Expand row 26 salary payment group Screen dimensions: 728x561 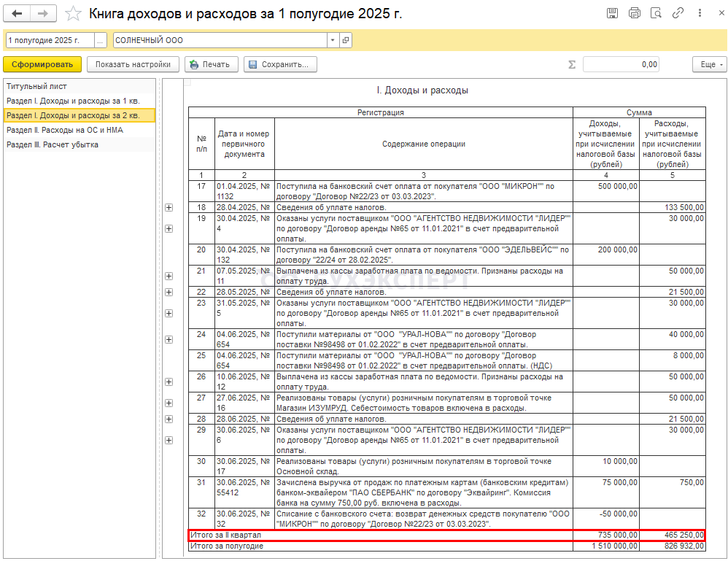(169, 382)
